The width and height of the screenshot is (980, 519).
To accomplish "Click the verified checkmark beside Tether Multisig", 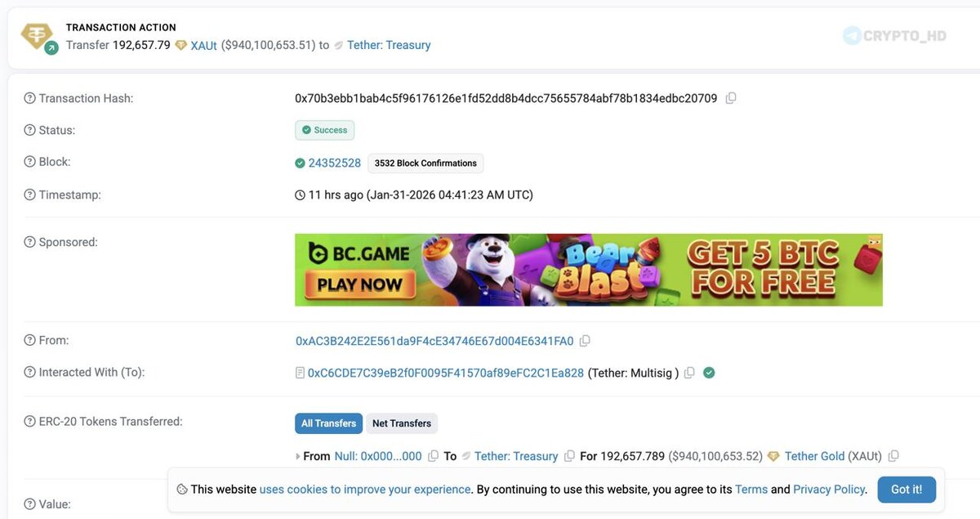I will [709, 373].
